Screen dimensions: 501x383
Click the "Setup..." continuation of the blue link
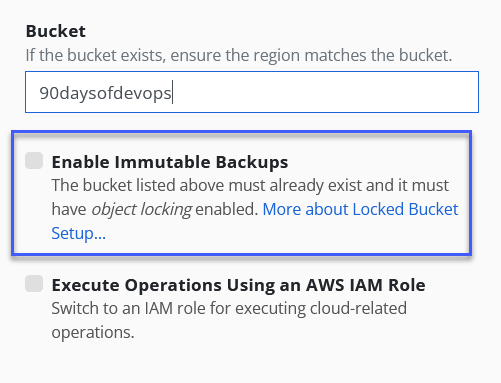click(79, 233)
